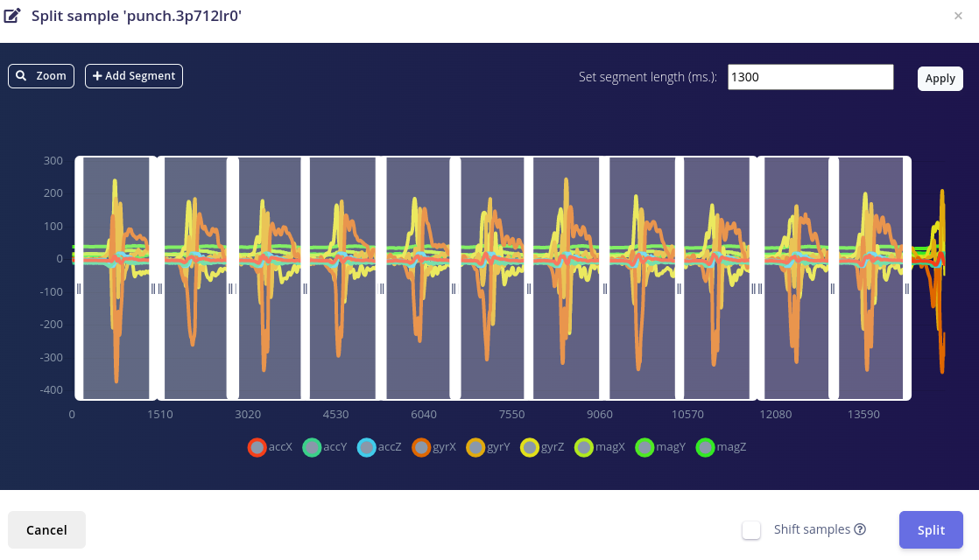The height and width of the screenshot is (560, 979).
Task: Hide the accZ series
Action: [x=367, y=447]
